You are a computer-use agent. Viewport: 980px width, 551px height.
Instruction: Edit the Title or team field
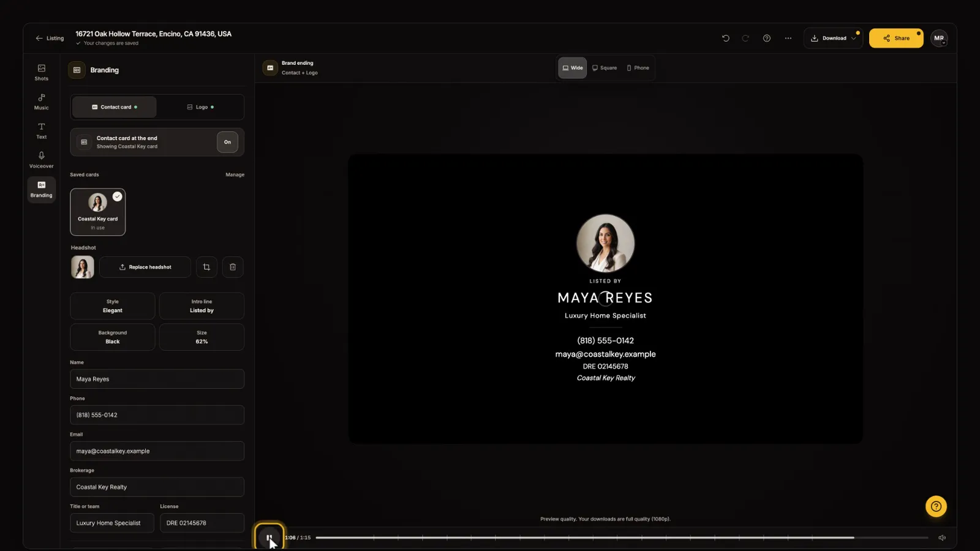pyautogui.click(x=112, y=523)
